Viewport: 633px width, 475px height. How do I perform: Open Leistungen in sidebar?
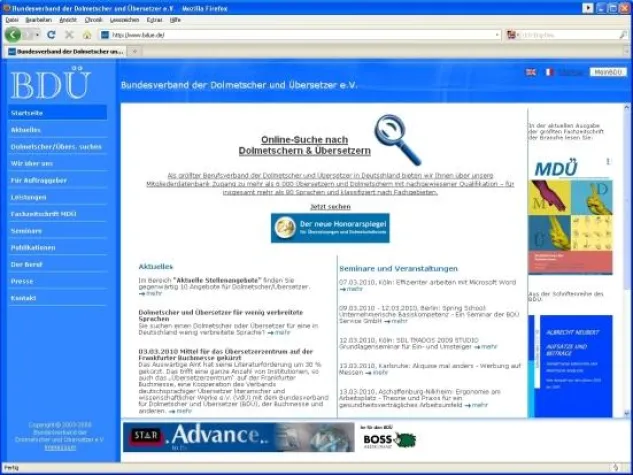tap(57, 197)
